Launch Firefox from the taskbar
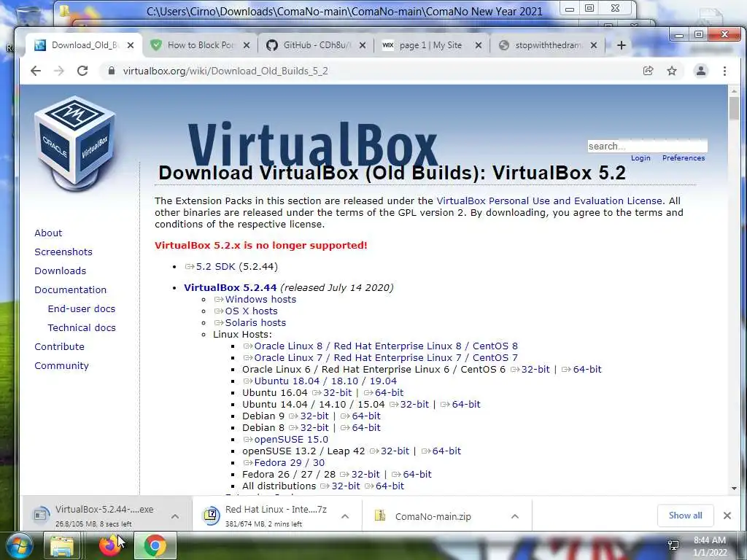Screen dimensions: 747x560 pos(109,546)
